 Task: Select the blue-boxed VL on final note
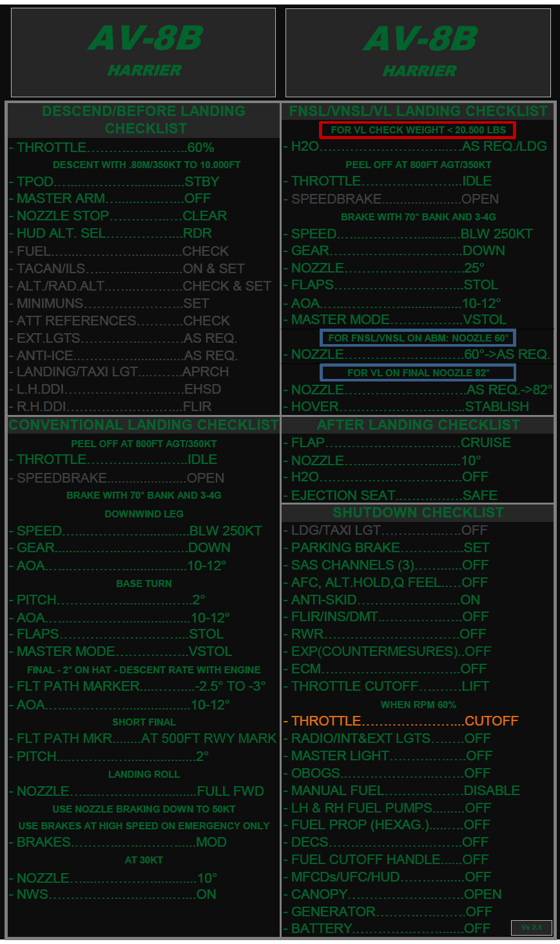click(x=418, y=372)
